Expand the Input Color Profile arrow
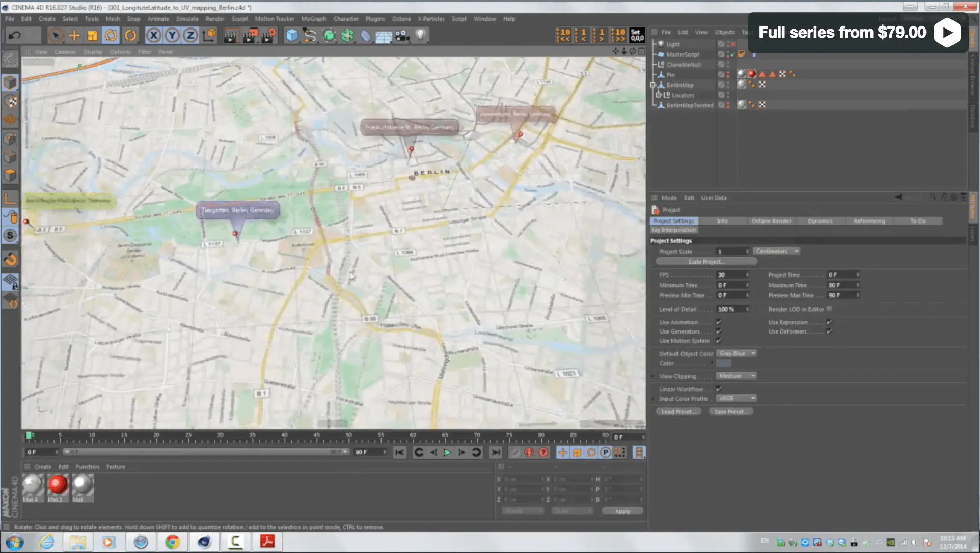Image resolution: width=980 pixels, height=553 pixels. (x=653, y=399)
